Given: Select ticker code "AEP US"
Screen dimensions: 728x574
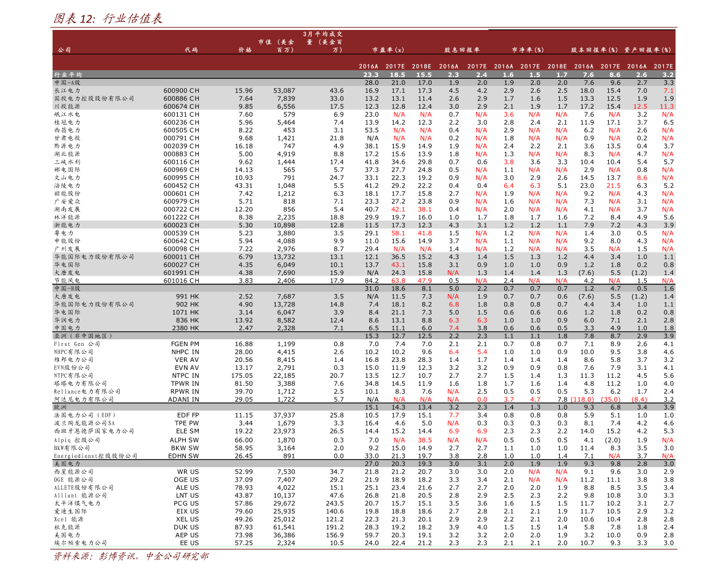Looking at the screenshot, I should point(187,535).
